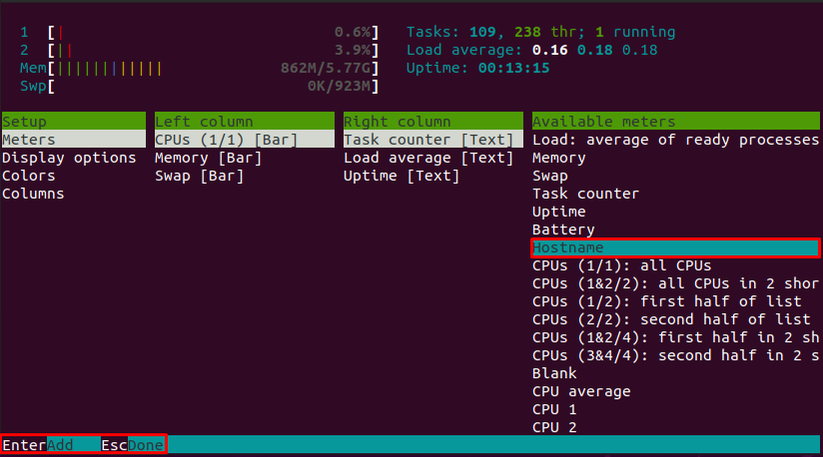Click the Mem usage bar
This screenshot has height=457, width=823.
pyautogui.click(x=199, y=68)
